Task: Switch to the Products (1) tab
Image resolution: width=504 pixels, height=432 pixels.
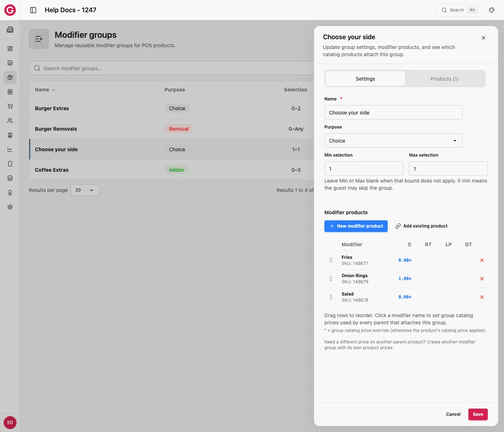Action: coord(445,79)
